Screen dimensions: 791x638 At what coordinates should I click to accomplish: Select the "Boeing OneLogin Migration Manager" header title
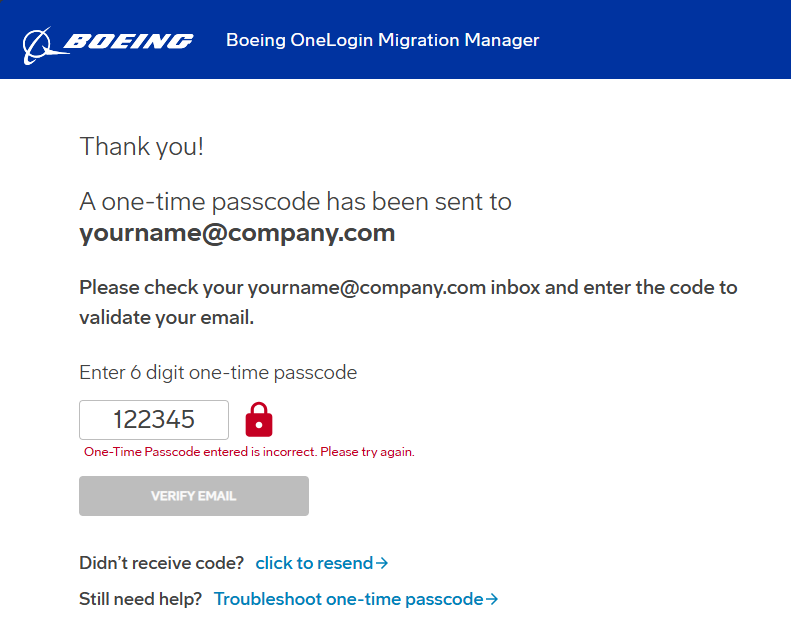pyautogui.click(x=382, y=41)
